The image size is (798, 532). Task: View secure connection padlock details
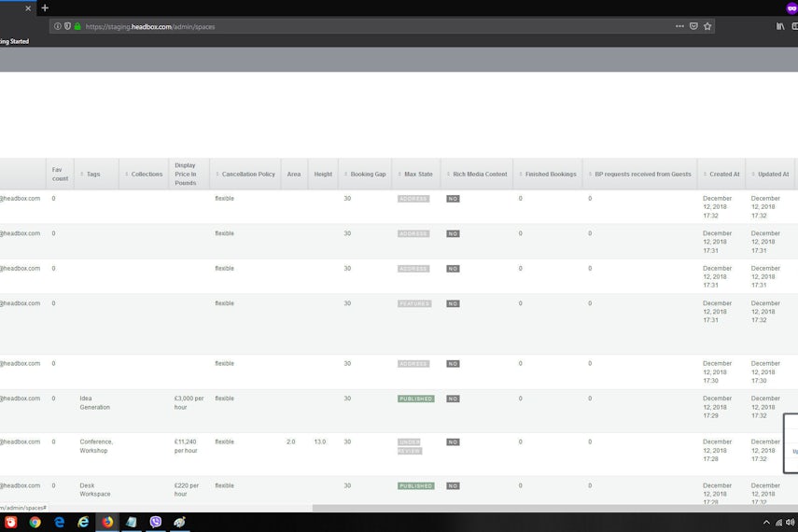pos(77,26)
